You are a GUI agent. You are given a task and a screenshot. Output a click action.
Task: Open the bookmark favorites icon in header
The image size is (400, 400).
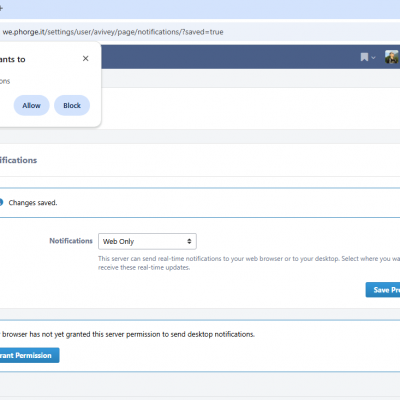pos(364,57)
